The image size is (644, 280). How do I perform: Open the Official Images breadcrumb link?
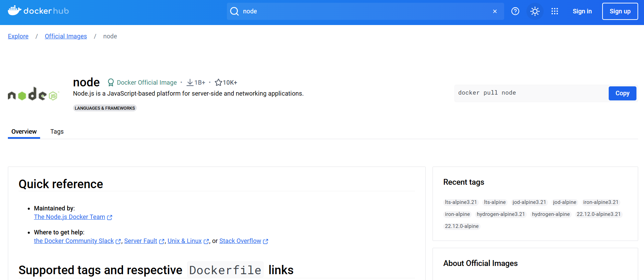66,36
